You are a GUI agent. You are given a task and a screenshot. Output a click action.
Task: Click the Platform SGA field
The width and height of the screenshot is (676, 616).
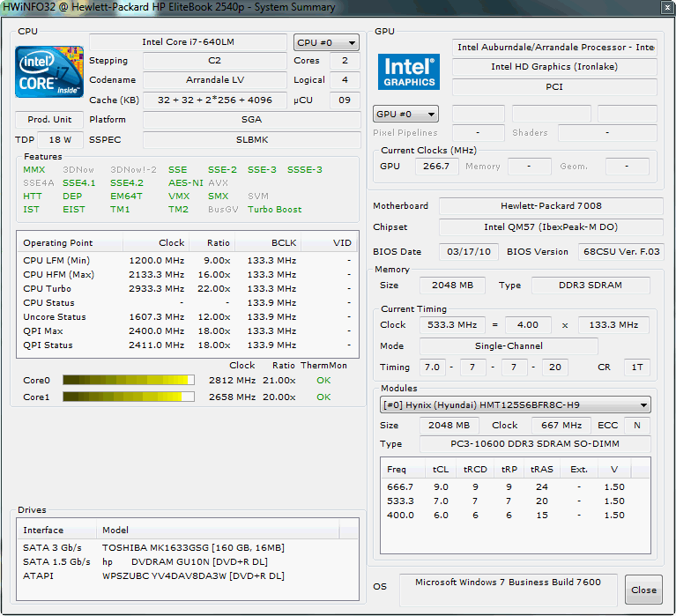click(x=252, y=119)
